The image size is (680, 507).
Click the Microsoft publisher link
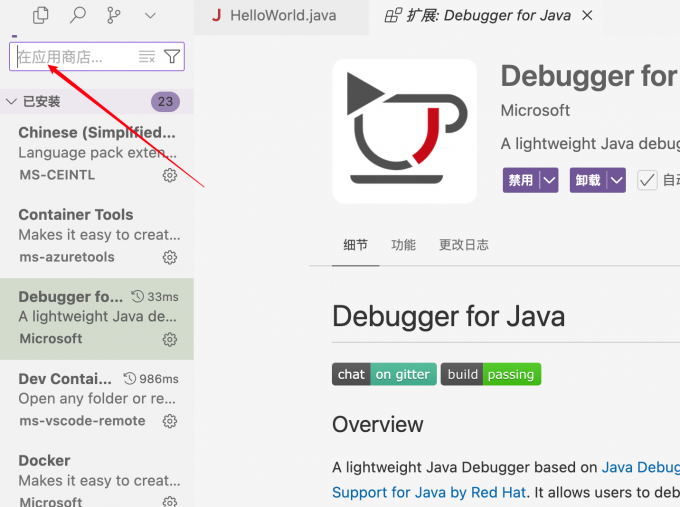coord(535,110)
